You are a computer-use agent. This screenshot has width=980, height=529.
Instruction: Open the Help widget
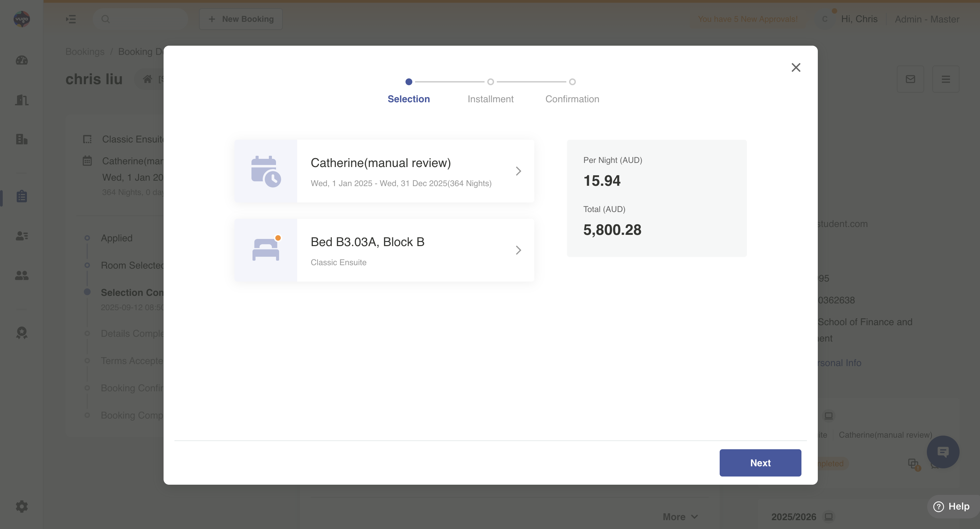pos(951,506)
